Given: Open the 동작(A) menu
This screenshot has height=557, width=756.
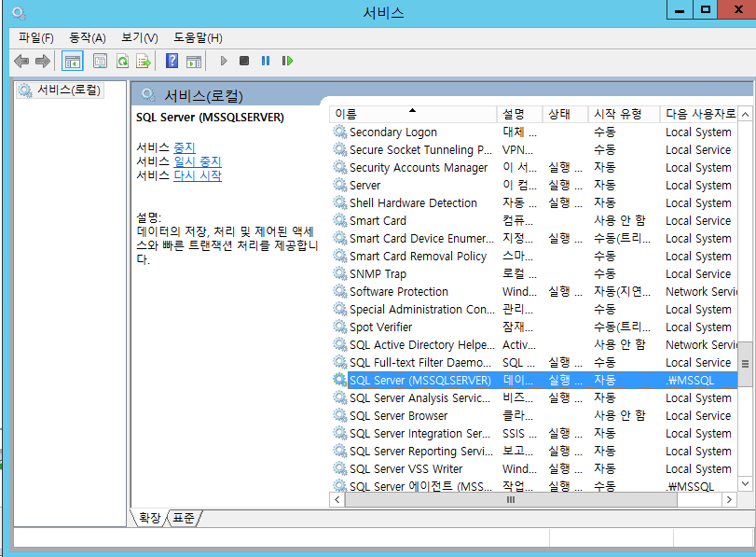Looking at the screenshot, I should (88, 37).
